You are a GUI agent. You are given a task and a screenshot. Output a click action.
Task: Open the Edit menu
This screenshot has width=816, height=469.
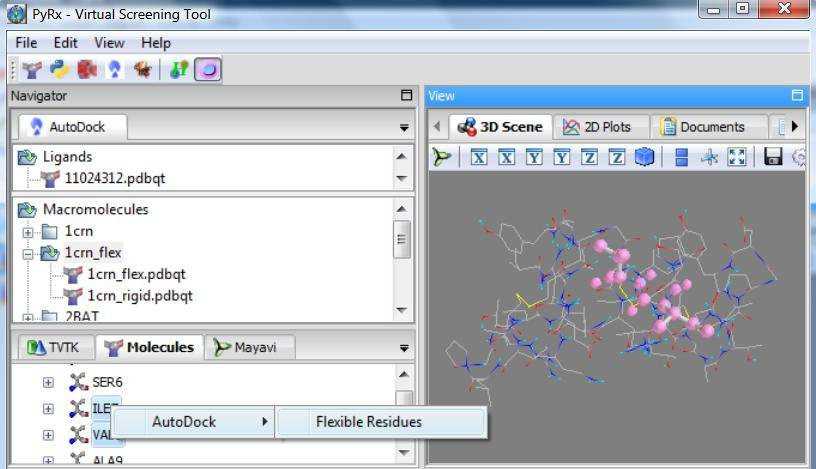click(x=66, y=43)
